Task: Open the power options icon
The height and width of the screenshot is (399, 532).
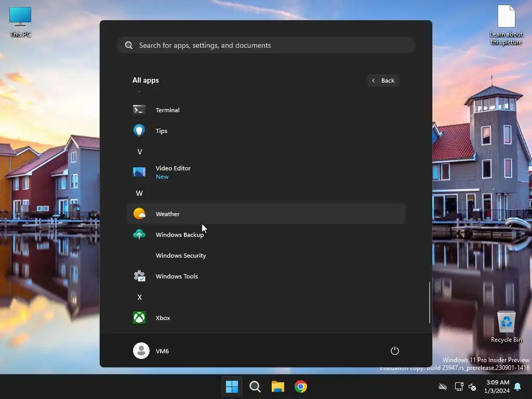Action: tap(395, 351)
